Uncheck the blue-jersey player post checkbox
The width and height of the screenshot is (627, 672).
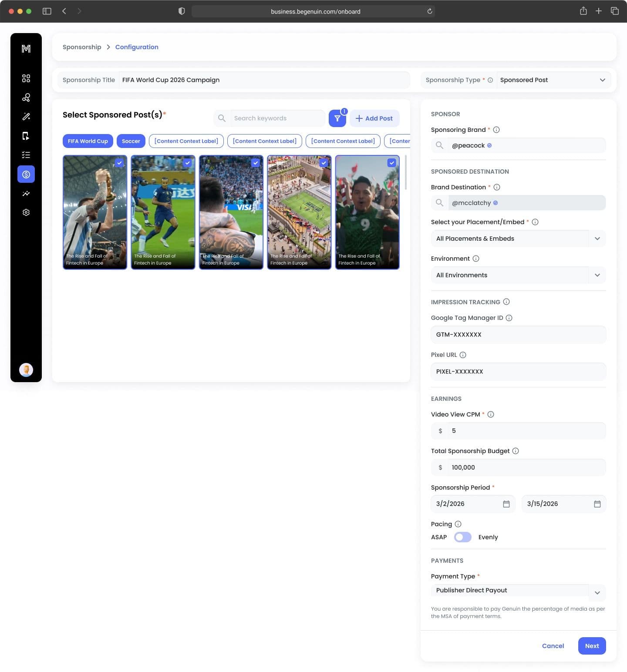[187, 163]
